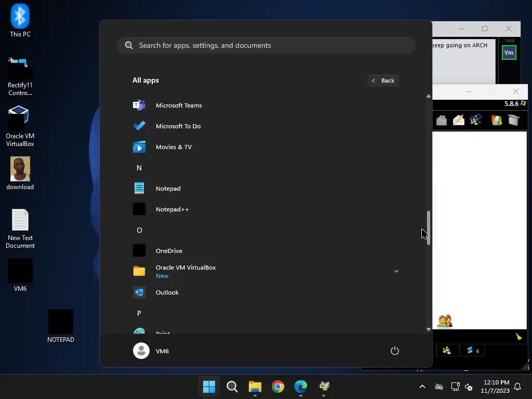Click the two-person contacts icon

[x=445, y=321]
